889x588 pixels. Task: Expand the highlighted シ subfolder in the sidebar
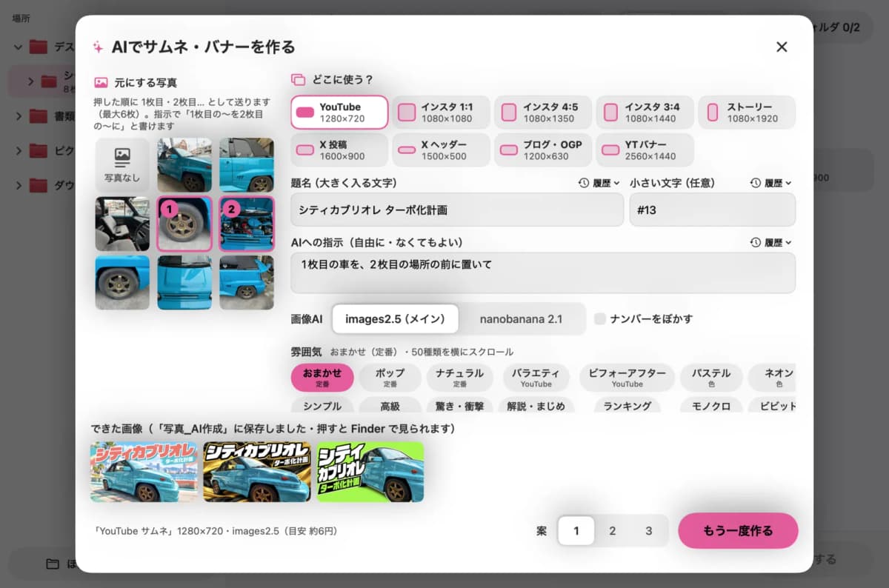[x=30, y=81]
